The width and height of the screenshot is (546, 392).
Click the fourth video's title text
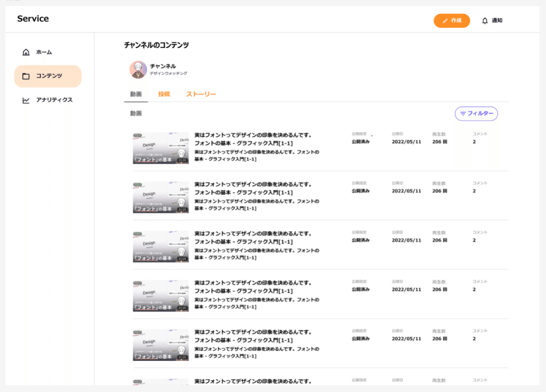point(253,287)
